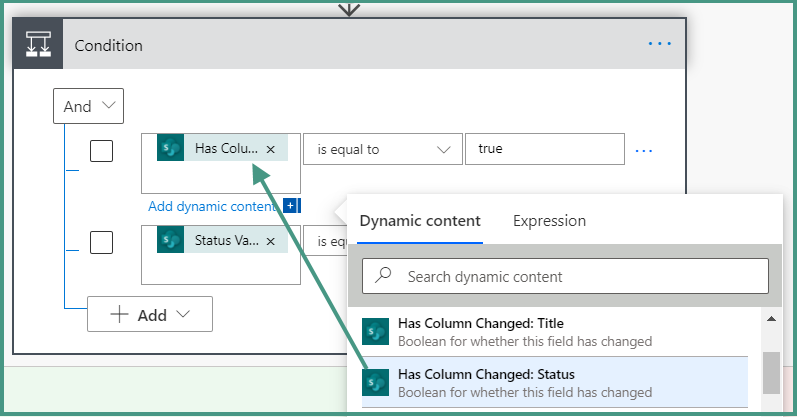Viewport: 797px width, 417px height.
Task: Click the blue plus icon beside Add dynamic content
Action: click(291, 206)
